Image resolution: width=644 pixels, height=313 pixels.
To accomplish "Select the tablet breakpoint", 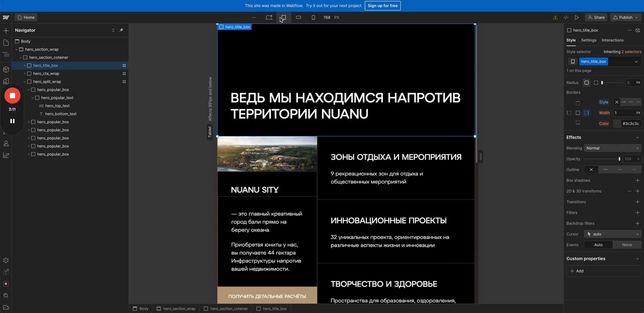I will click(283, 17).
